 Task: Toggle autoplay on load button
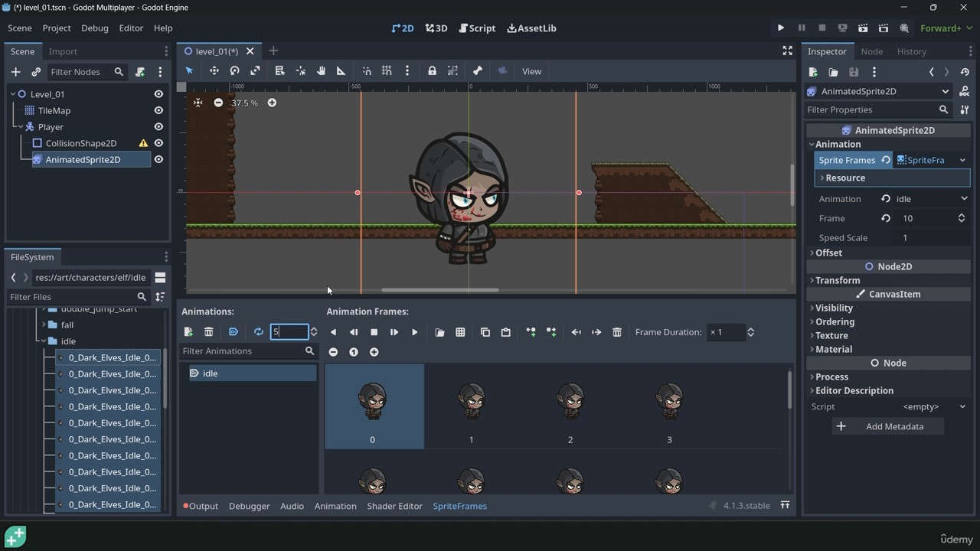234,332
